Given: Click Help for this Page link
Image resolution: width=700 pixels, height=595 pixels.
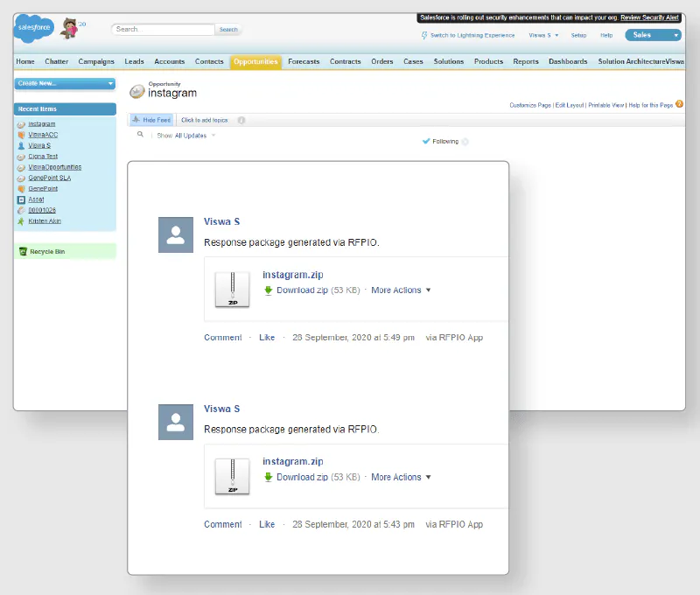Looking at the screenshot, I should pos(650,105).
